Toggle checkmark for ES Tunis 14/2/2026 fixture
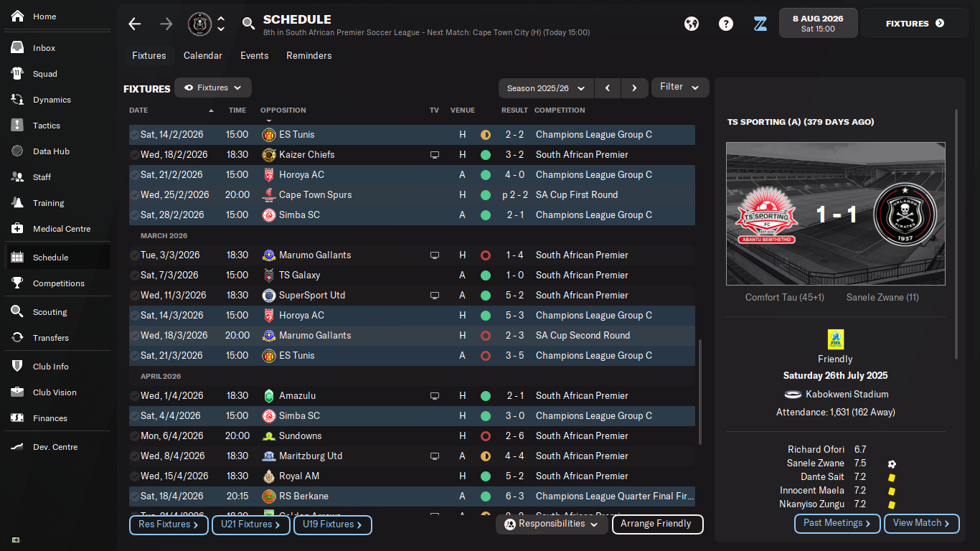This screenshot has width=980, height=551. [134, 135]
